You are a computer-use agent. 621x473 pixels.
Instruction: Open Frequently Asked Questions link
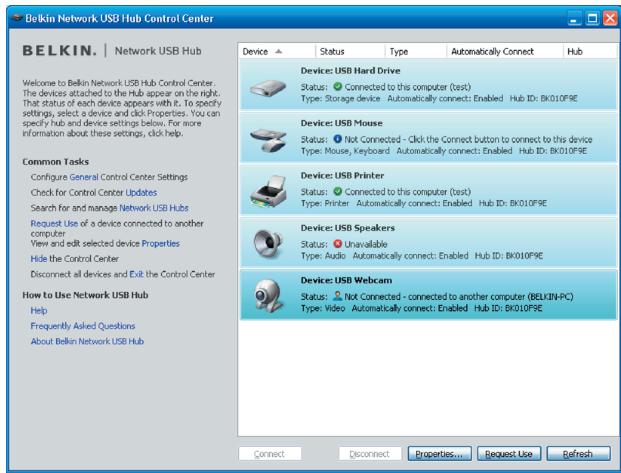tap(83, 326)
